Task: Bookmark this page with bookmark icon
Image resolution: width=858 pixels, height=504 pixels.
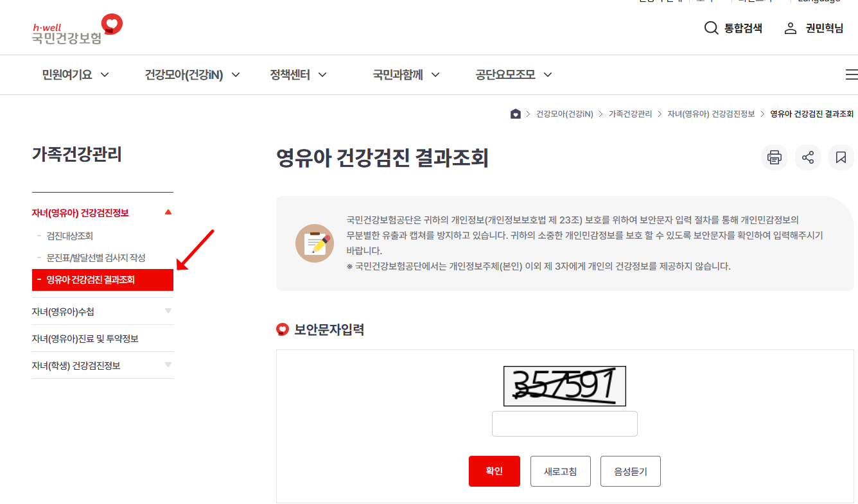Action: click(841, 157)
